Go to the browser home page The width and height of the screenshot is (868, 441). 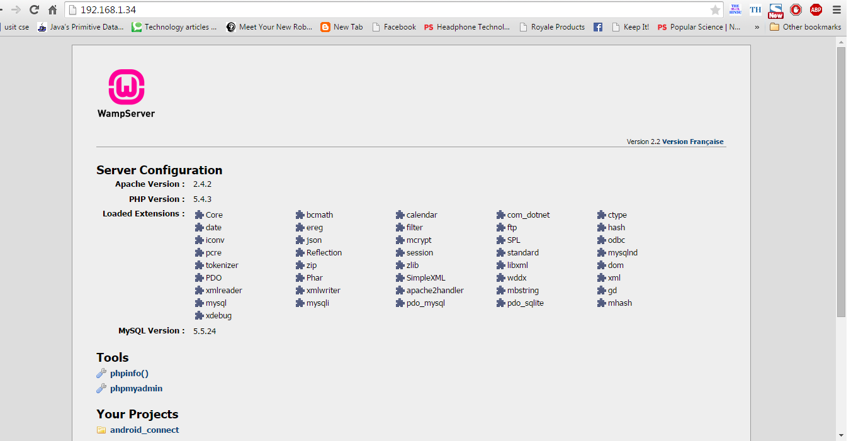point(52,9)
